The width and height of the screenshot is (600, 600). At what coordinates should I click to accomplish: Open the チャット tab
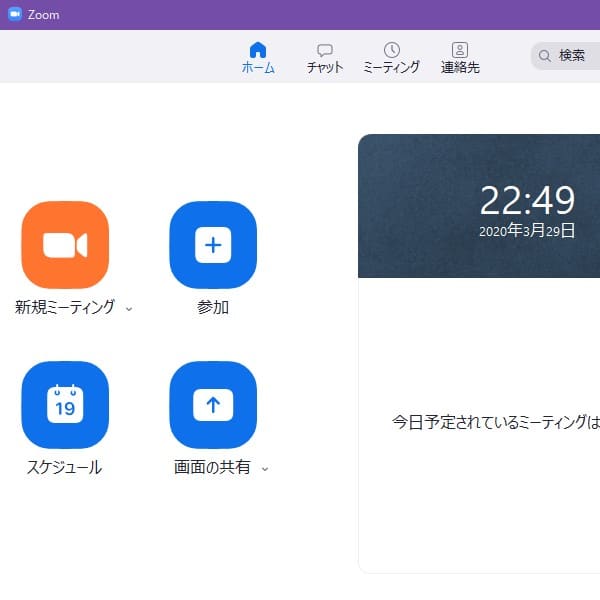[x=325, y=58]
